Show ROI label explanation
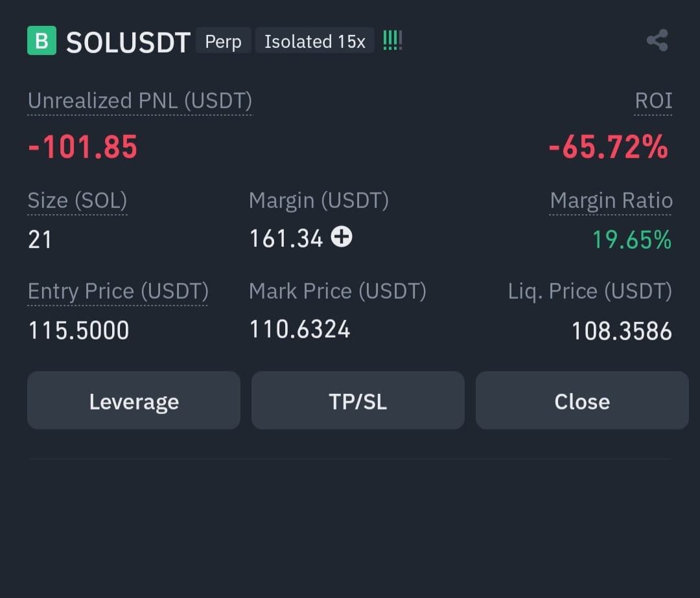700x598 pixels. pyautogui.click(x=653, y=101)
